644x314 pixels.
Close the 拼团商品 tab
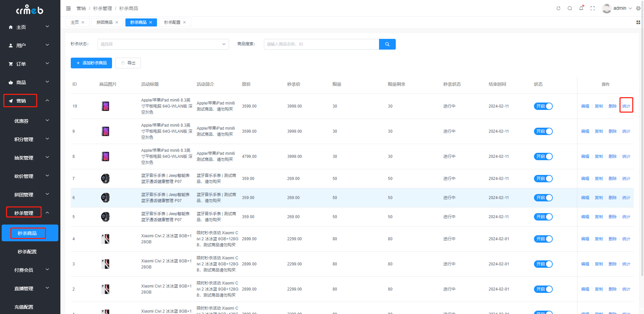pos(117,22)
